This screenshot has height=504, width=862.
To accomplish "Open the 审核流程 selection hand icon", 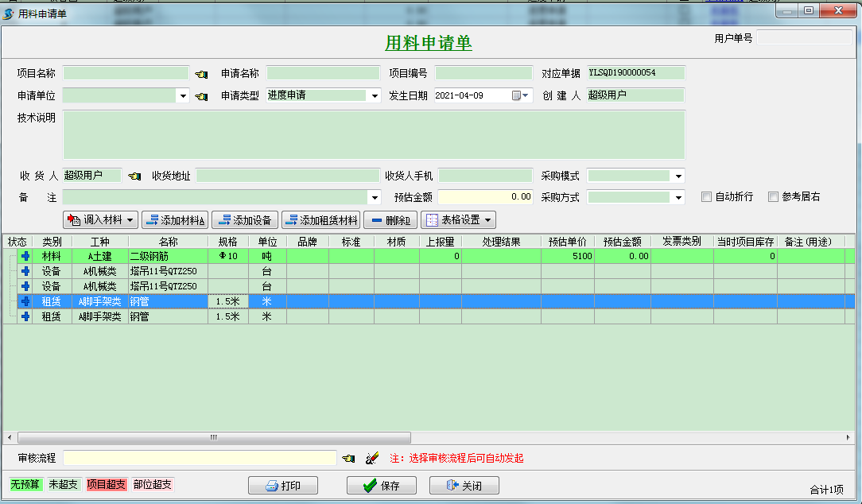I will click(348, 459).
